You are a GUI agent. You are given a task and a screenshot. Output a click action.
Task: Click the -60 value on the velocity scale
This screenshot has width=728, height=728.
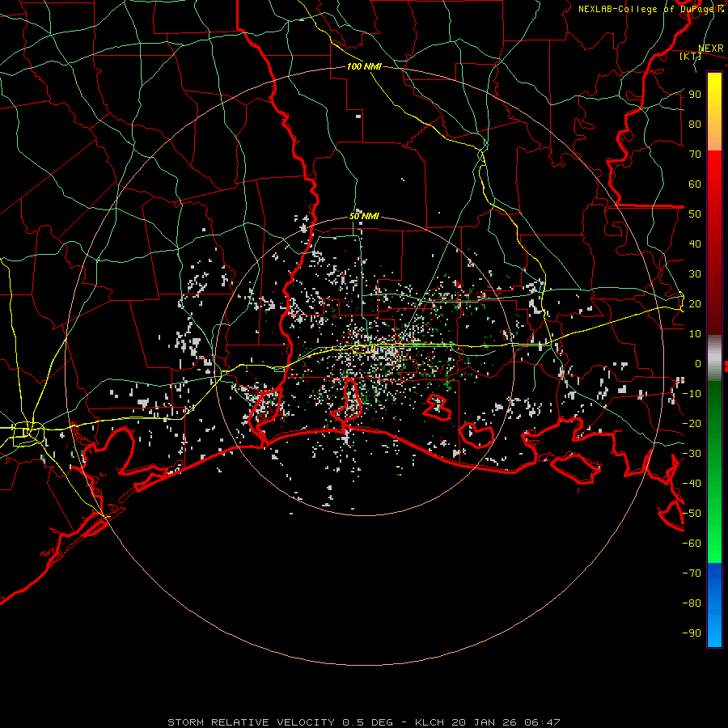[x=692, y=544]
